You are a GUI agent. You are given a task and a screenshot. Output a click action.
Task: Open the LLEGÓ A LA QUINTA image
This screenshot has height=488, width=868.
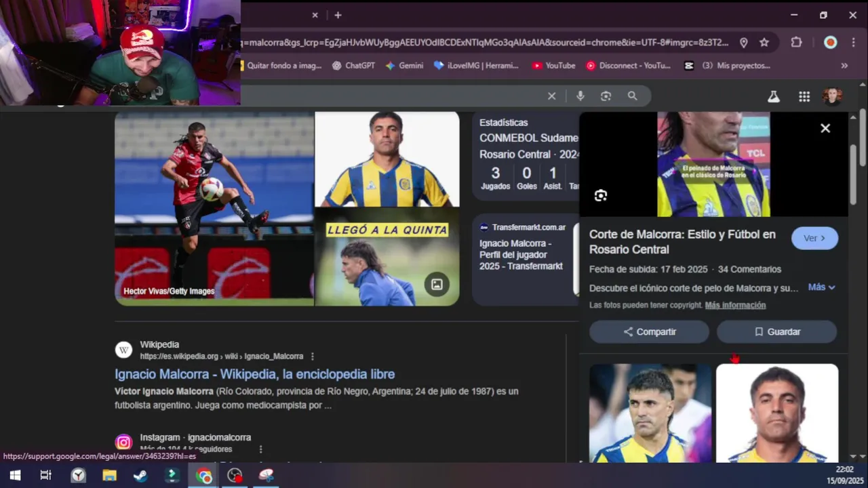click(387, 257)
